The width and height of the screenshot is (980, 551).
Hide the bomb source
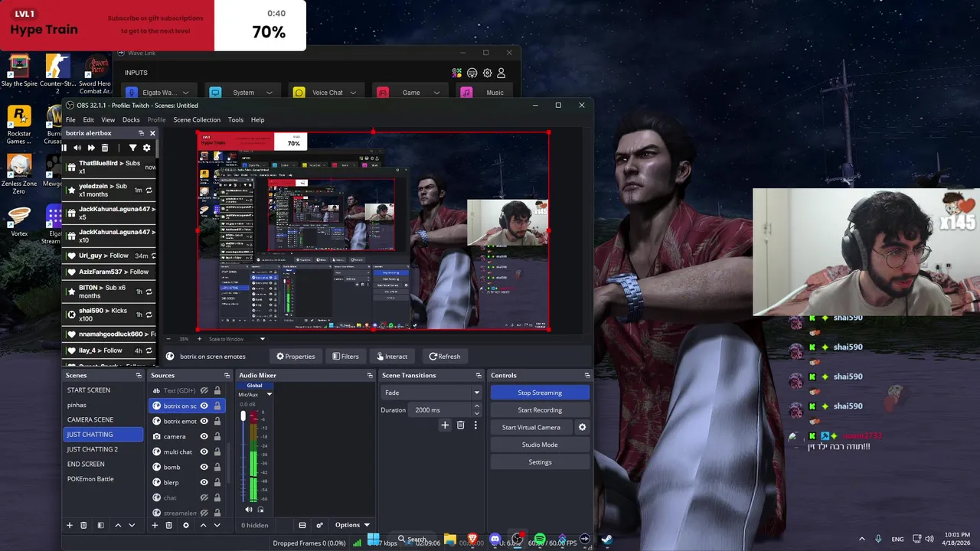(x=204, y=467)
